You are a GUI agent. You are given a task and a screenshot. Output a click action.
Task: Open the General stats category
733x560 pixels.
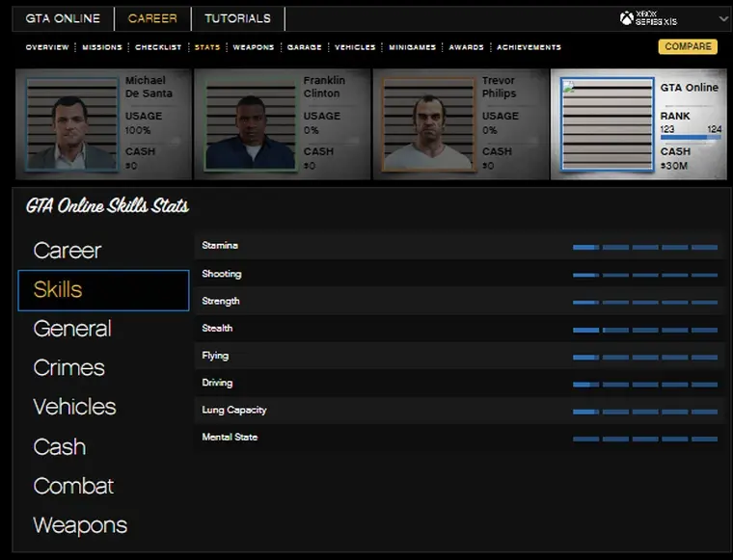pos(72,329)
